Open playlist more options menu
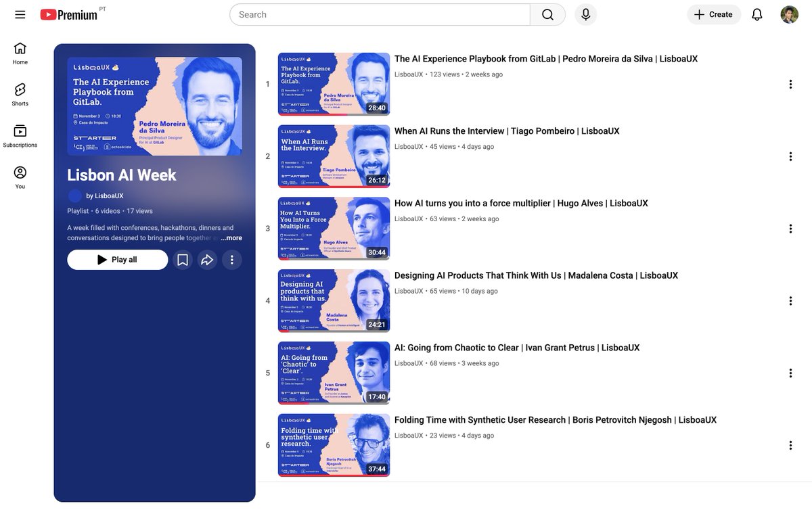 point(231,260)
